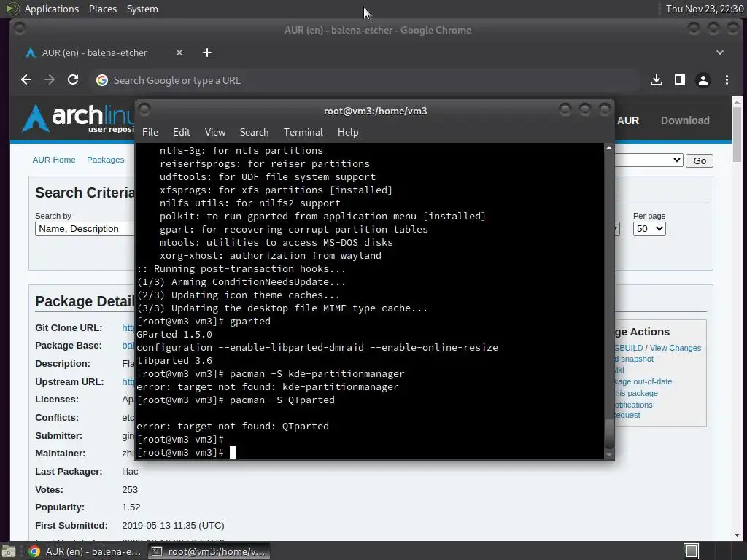This screenshot has width=747, height=560.
Task: Click package out-of-date link
Action: pos(643,381)
